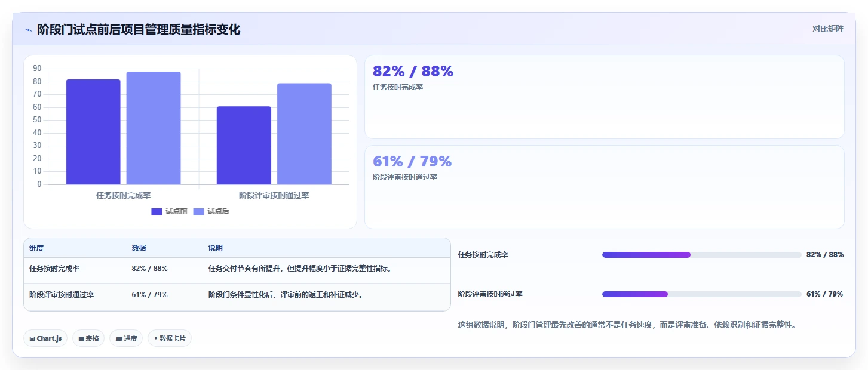Click the 61% / 79% table cell

click(149, 295)
